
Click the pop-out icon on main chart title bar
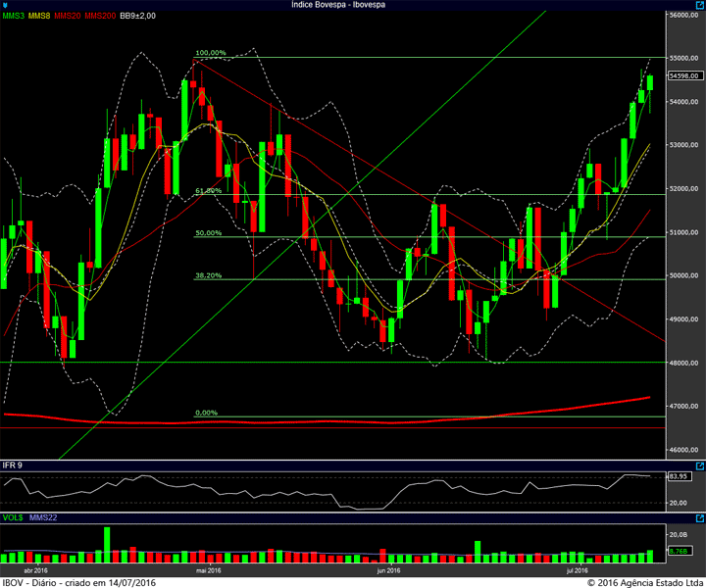click(700, 5)
